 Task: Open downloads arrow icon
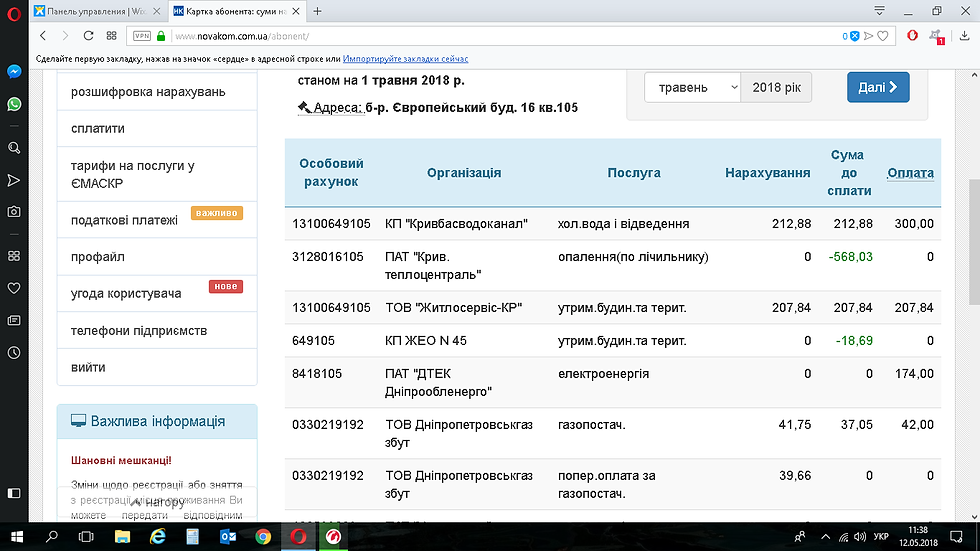(964, 36)
